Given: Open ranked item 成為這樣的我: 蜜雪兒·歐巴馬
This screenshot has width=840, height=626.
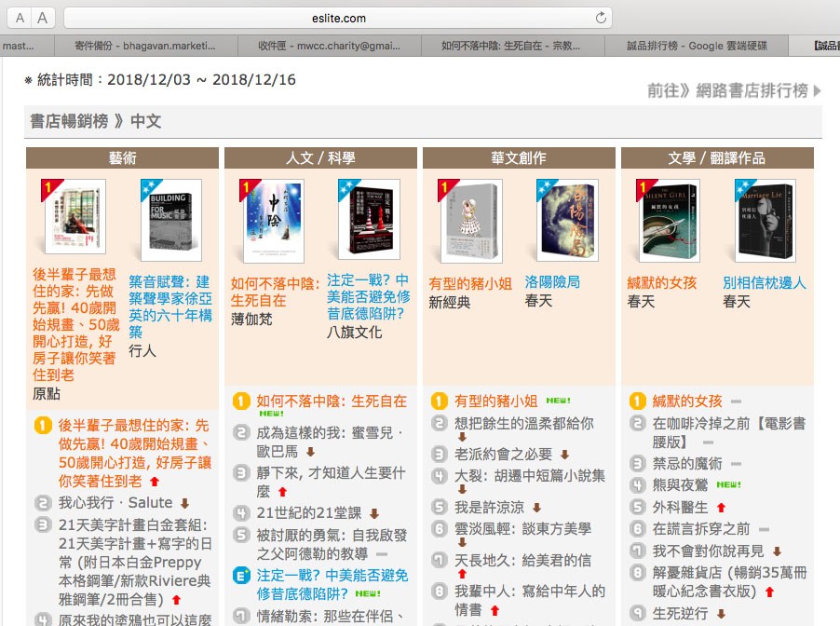Looking at the screenshot, I should click(329, 442).
